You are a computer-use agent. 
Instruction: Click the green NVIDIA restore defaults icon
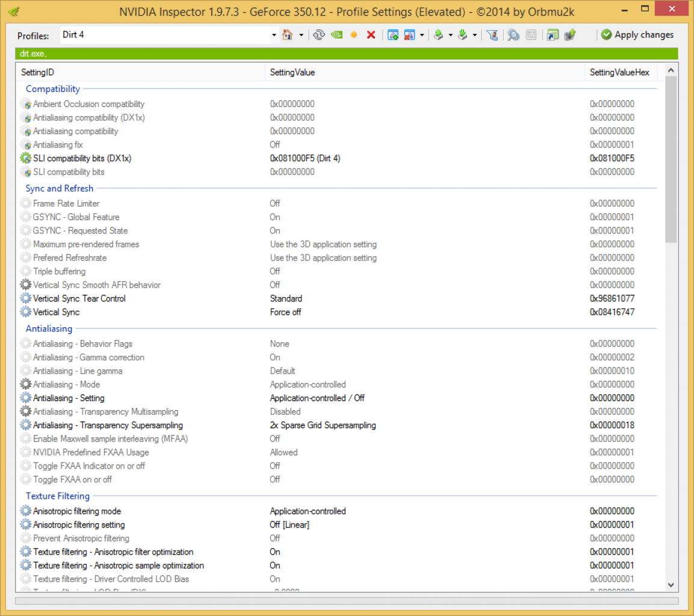coord(337,35)
